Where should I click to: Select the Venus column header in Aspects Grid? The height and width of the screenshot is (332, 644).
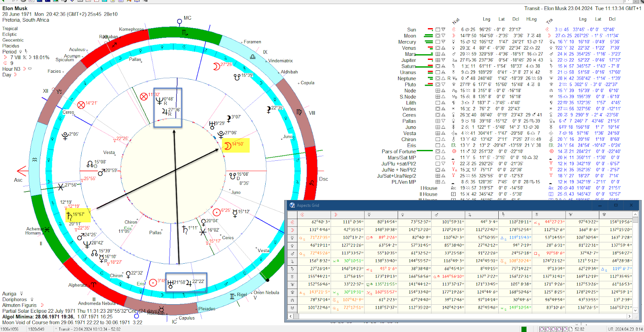point(415,215)
